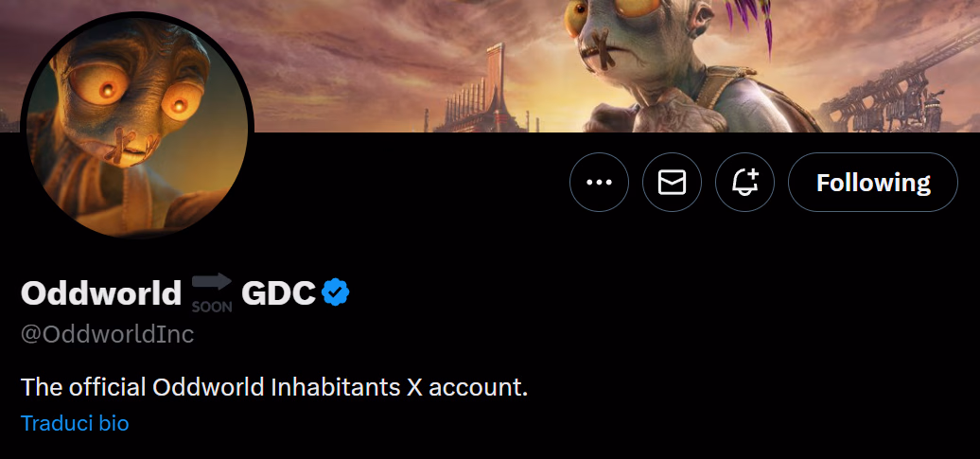
Task: Click the blue verified checkmark badge
Action: click(x=336, y=292)
